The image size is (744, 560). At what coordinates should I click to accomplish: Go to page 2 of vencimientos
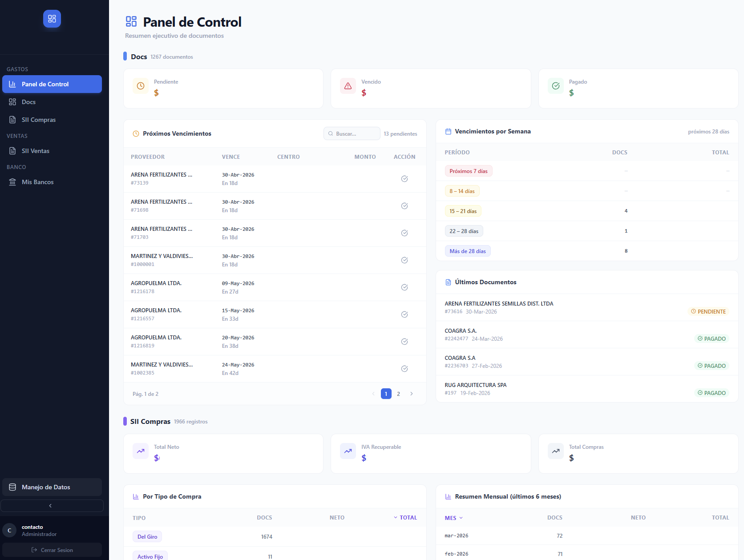[399, 394]
